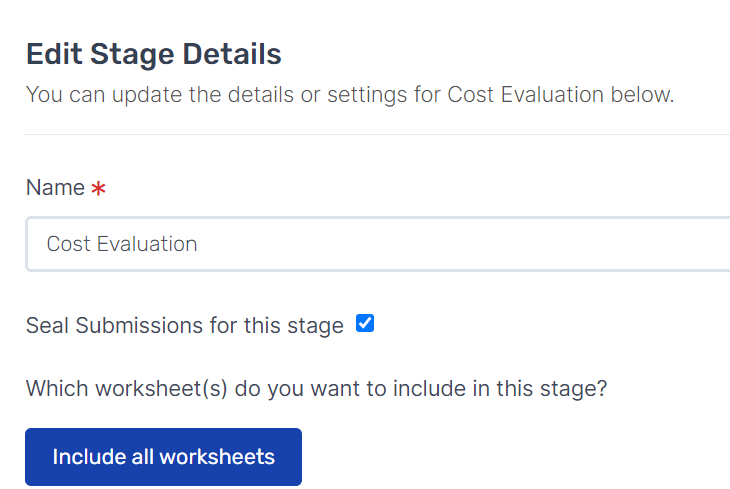Click the subtitle about updating Cost Evaluation settings
The width and height of the screenshot is (730, 489).
tap(350, 95)
